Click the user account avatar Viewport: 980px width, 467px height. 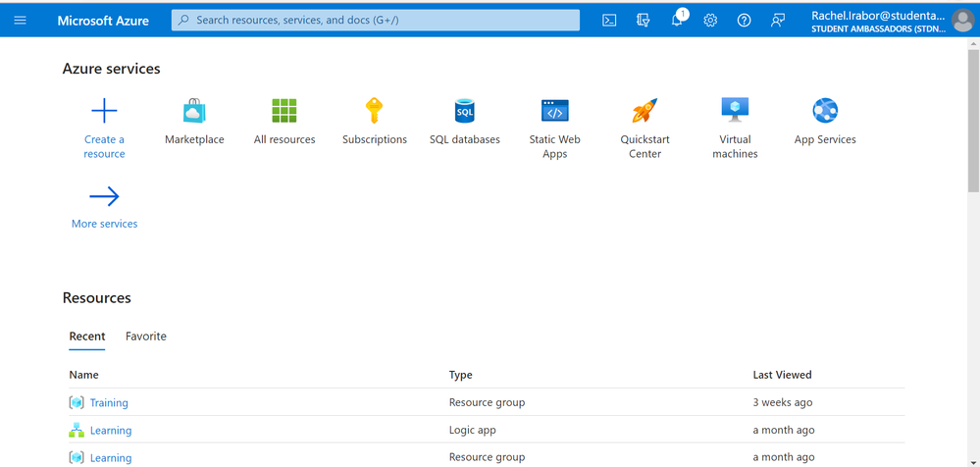pyautogui.click(x=962, y=20)
